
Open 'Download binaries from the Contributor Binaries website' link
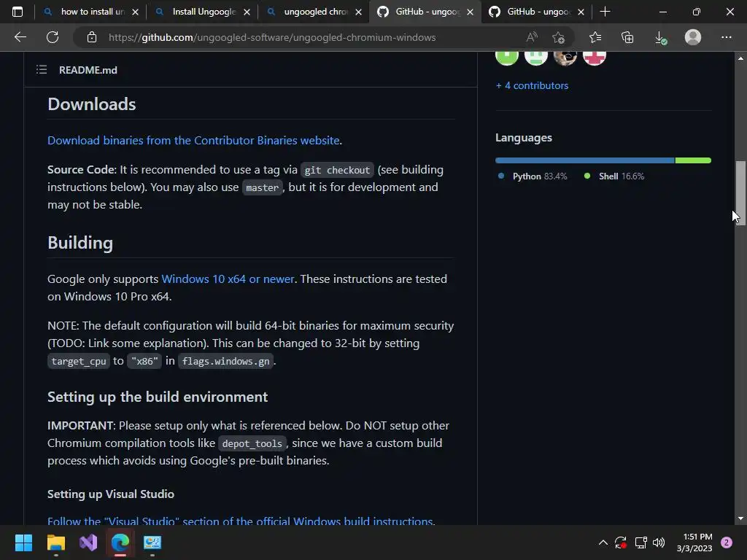[193, 141]
